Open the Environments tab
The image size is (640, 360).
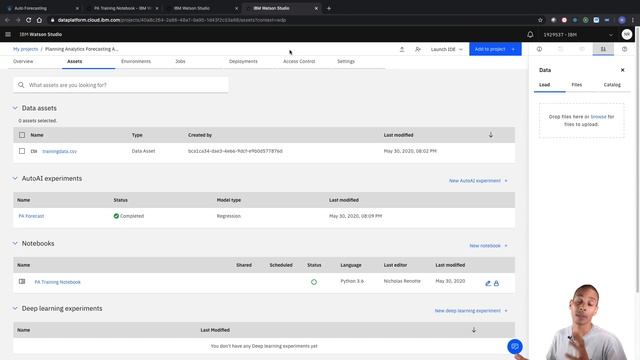point(136,61)
